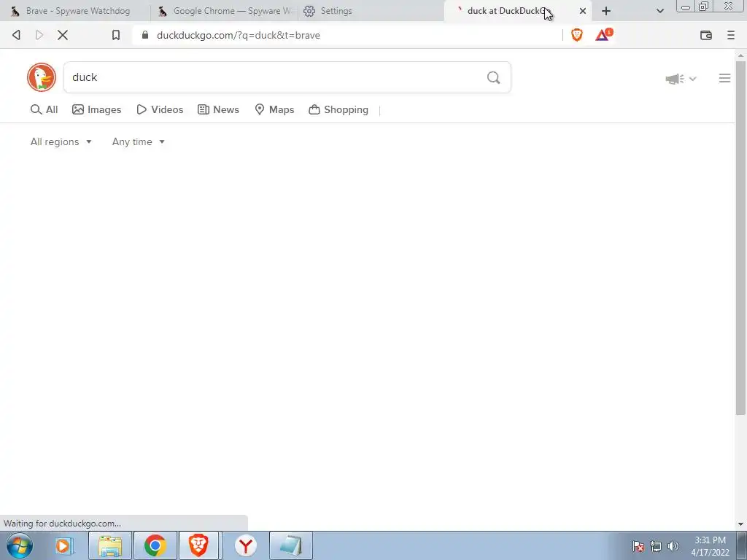Viewport: 747px width, 560px height.
Task: Switch to Google Chrome — Spyware Watchdog tab
Action: pyautogui.click(x=224, y=11)
